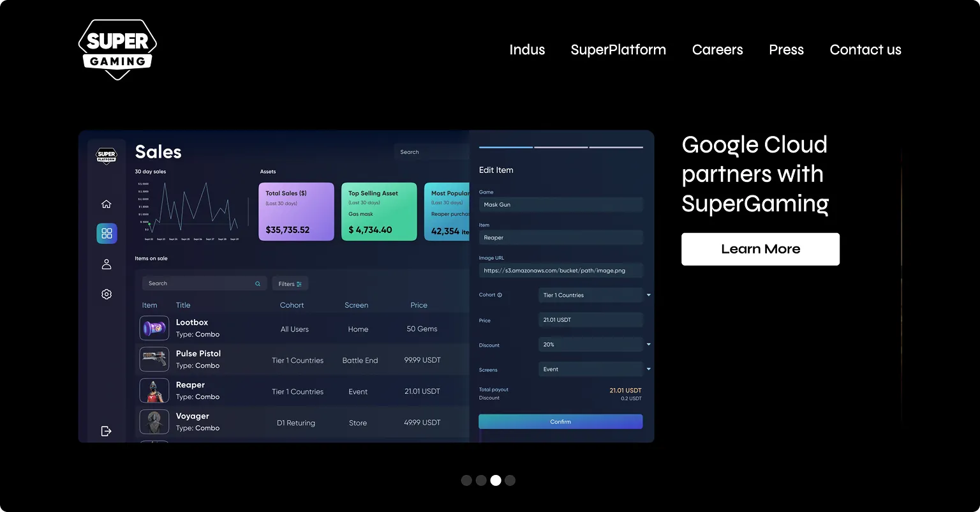Select the third carousel dot
The image size is (980, 512).
[x=496, y=480]
